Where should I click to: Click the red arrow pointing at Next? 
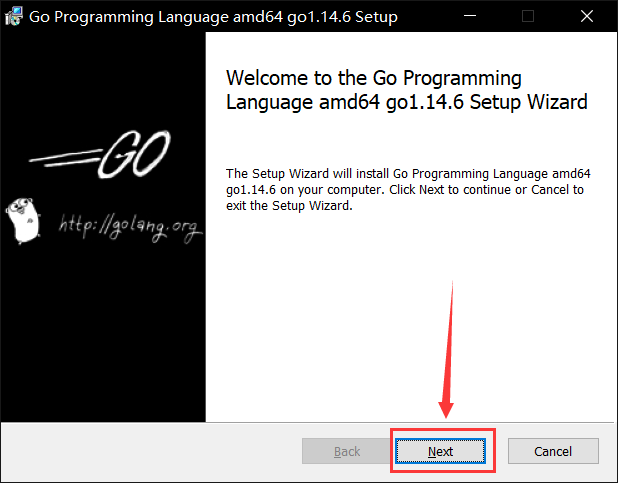447,349
